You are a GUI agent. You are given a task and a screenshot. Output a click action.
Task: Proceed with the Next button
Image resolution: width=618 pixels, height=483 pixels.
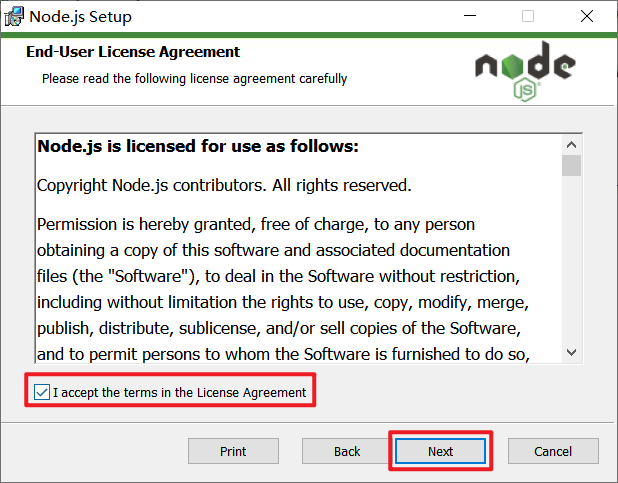[440, 451]
